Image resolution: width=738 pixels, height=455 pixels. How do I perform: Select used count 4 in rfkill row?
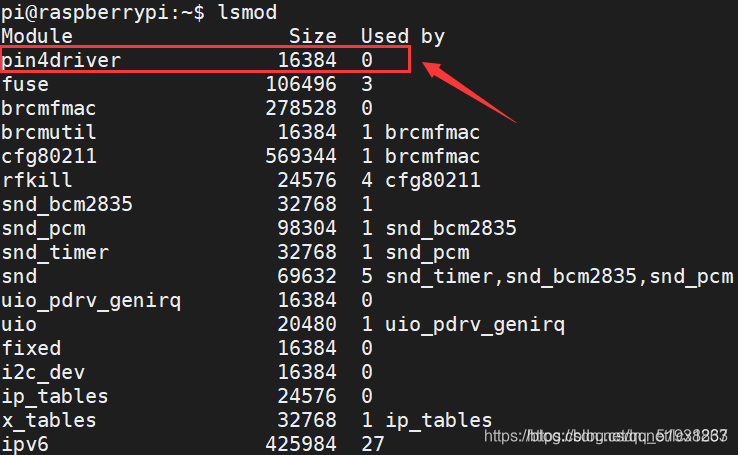point(367,180)
